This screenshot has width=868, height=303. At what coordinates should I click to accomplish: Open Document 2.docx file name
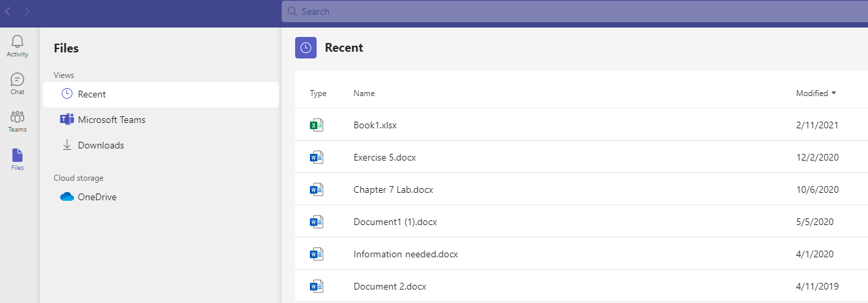(x=390, y=286)
